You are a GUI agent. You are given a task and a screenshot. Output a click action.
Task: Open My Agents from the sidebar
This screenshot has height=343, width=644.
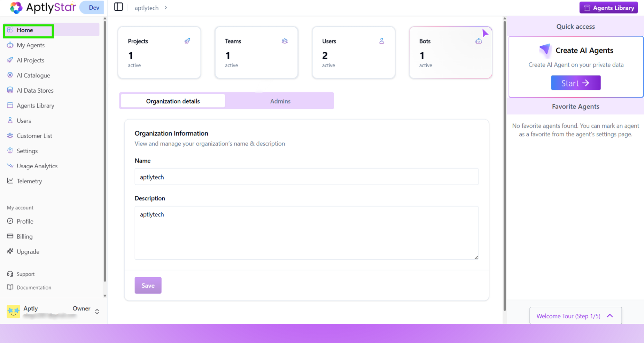pyautogui.click(x=31, y=45)
